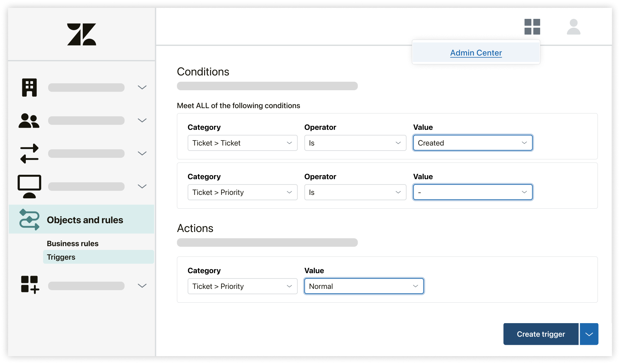Open the Admin Center link
The height and width of the screenshot is (364, 620).
click(x=476, y=53)
